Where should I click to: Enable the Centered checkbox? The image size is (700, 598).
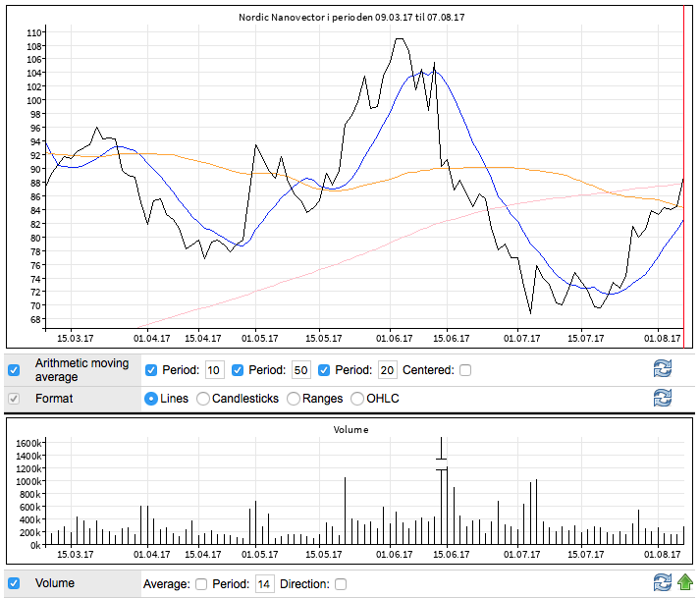click(465, 370)
